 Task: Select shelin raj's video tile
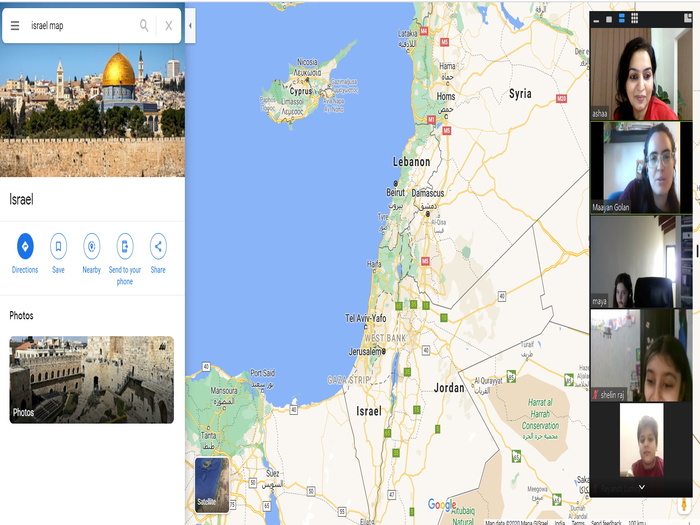pyautogui.click(x=641, y=355)
